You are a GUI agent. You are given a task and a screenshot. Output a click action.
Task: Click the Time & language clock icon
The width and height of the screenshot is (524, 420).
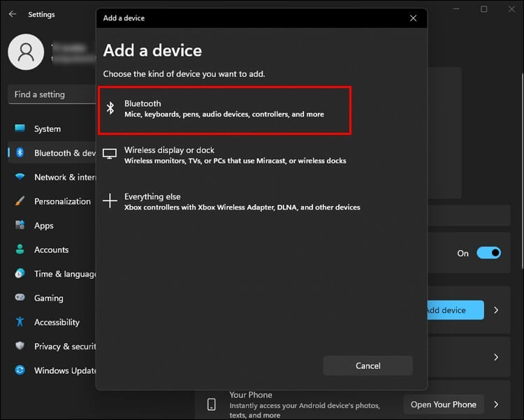pos(20,273)
